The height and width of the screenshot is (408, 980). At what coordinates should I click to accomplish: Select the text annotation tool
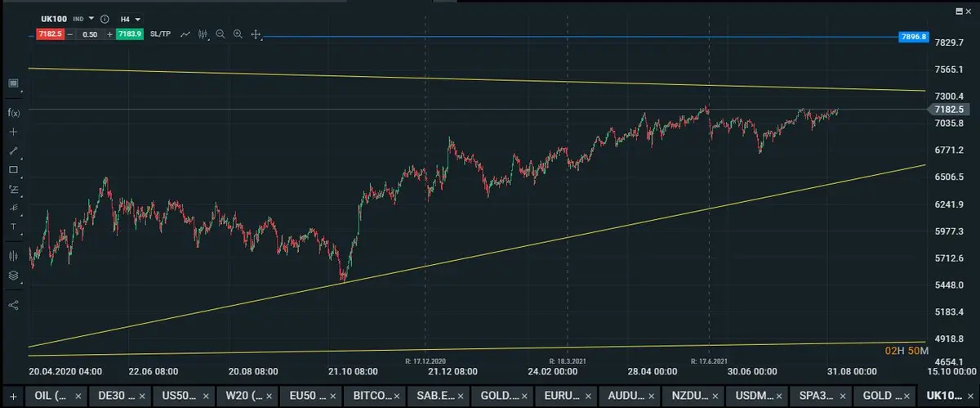(x=13, y=226)
